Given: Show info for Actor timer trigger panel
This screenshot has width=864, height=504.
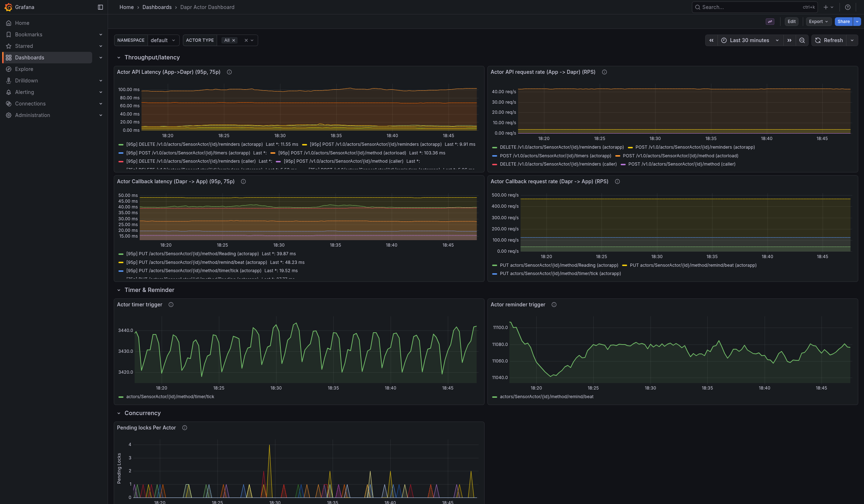Looking at the screenshot, I should (x=171, y=305).
